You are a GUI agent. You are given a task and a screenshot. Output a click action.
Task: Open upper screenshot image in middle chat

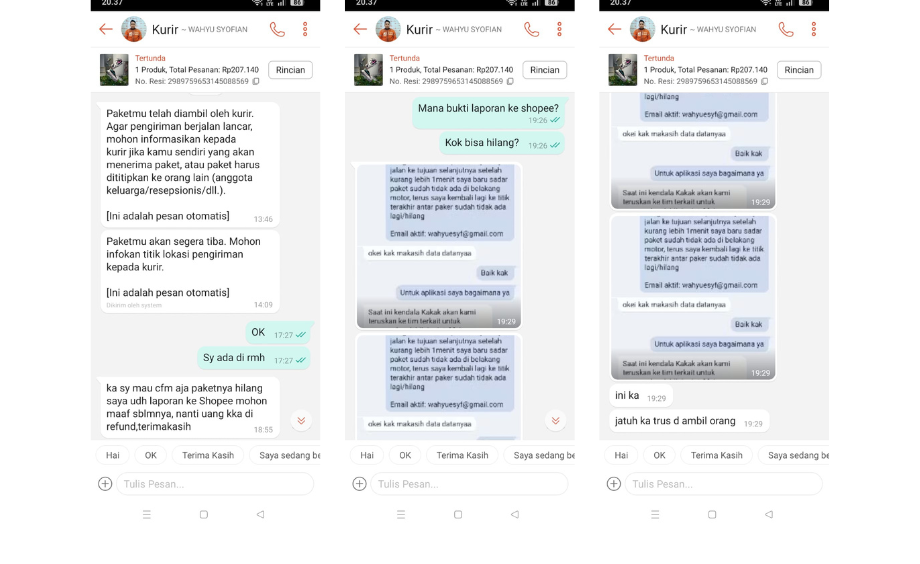[439, 246]
